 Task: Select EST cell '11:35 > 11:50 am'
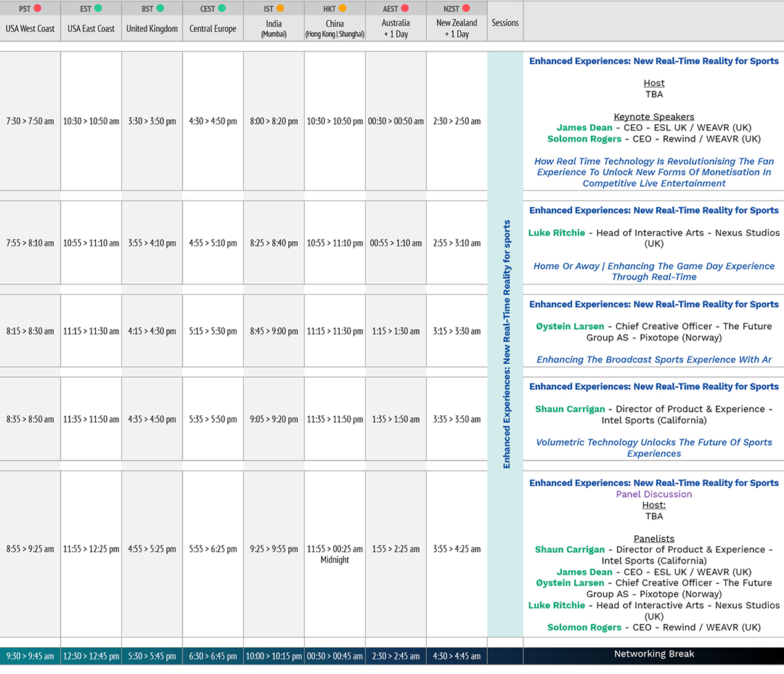tap(91, 419)
